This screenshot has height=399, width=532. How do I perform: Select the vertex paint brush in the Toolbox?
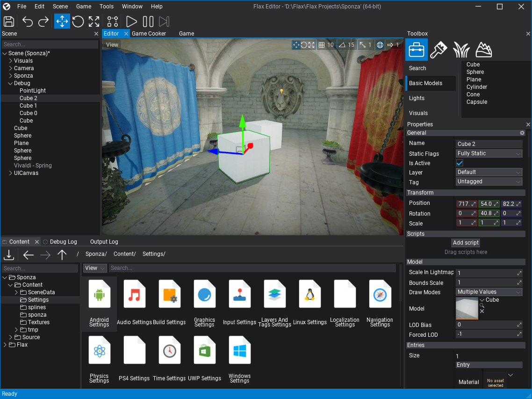click(438, 49)
